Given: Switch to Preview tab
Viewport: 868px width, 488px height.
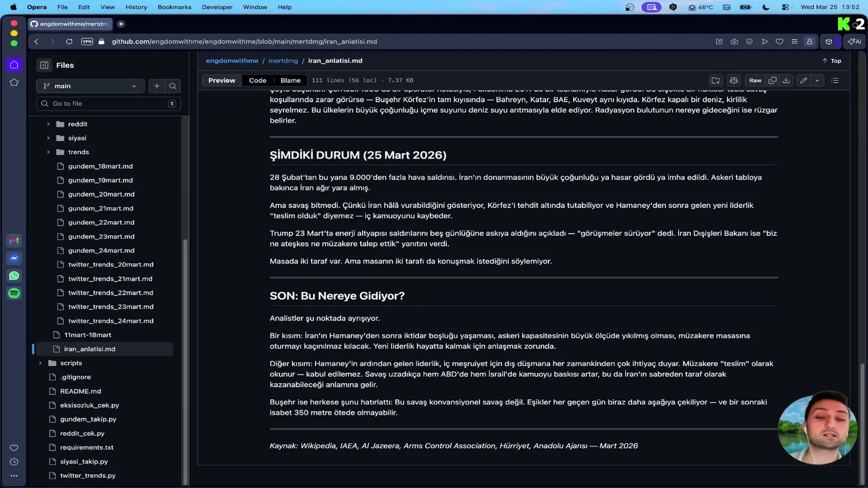Looking at the screenshot, I should [x=222, y=80].
